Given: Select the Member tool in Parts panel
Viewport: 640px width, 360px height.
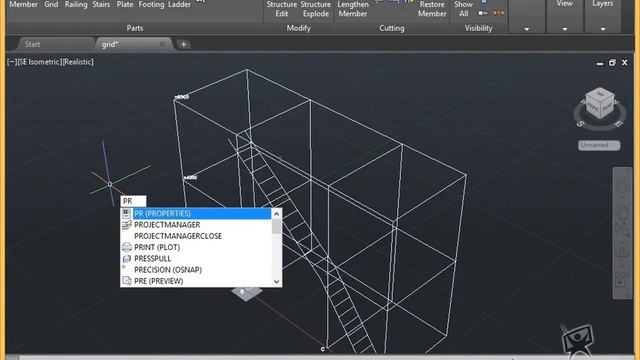Looking at the screenshot, I should [x=23, y=4].
